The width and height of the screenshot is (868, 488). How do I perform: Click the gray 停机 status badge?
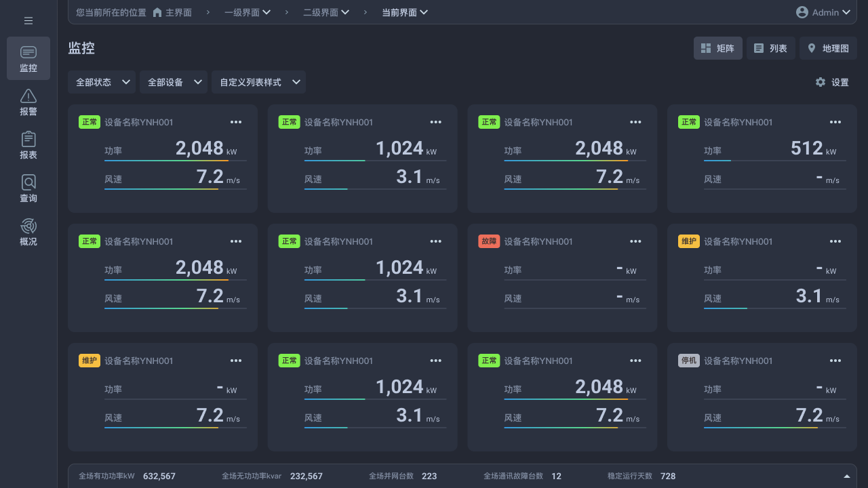688,361
